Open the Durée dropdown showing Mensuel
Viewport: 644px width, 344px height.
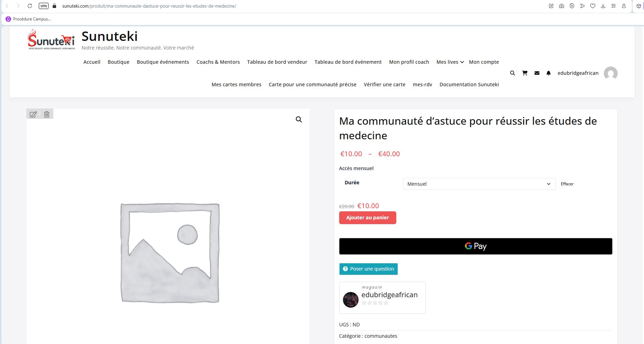click(479, 184)
